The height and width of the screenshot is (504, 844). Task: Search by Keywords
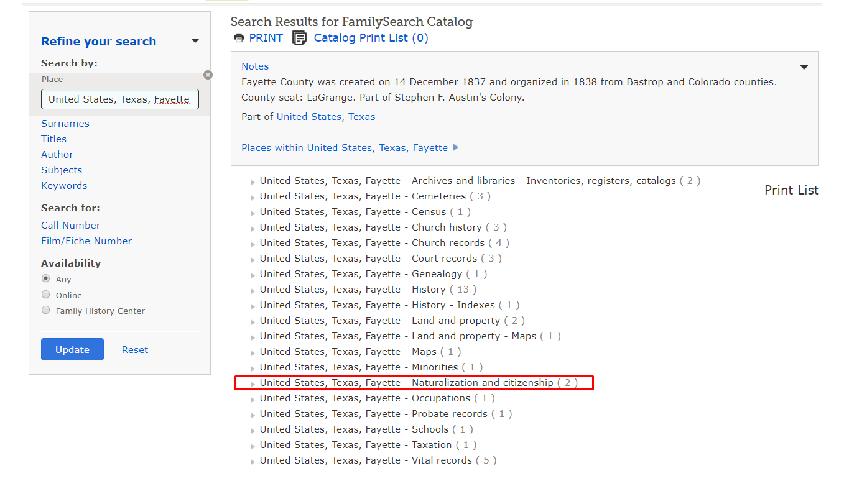(x=64, y=186)
